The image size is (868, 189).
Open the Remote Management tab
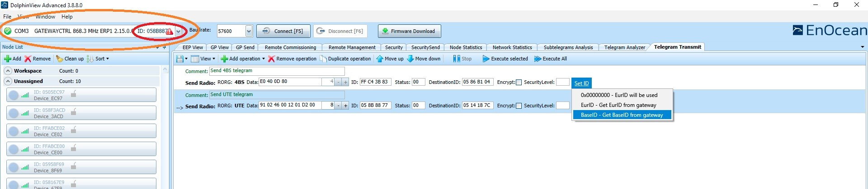coord(352,47)
